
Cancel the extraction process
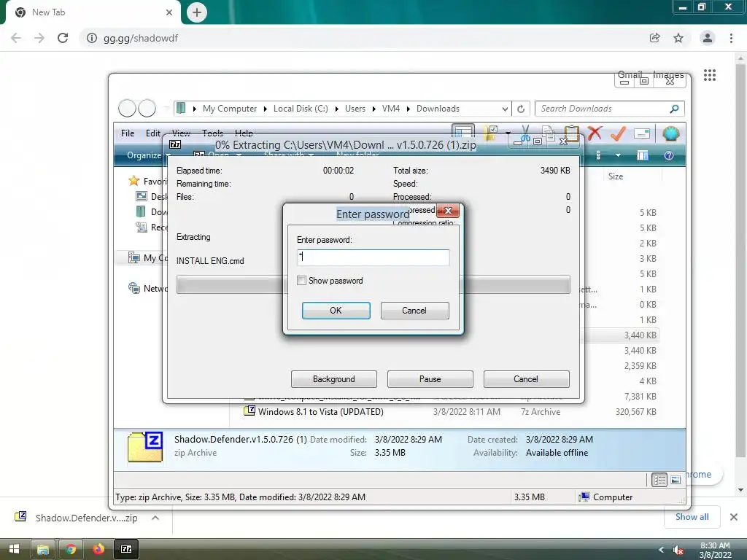tap(526, 379)
